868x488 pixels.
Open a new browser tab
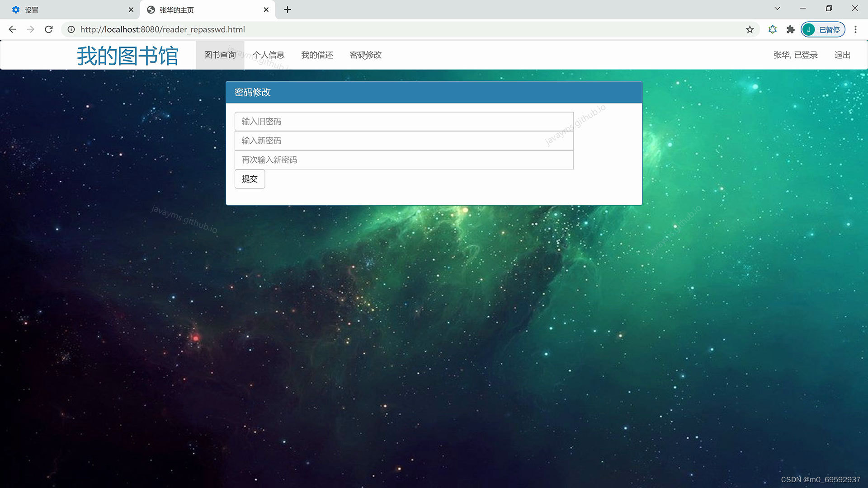288,9
